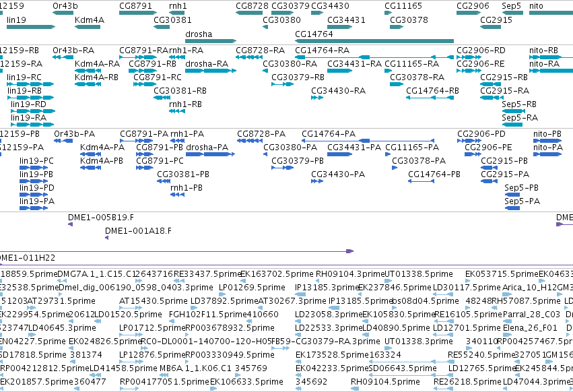Select protein CG14764-PB
Screen dimensions: 573x392
421,181
